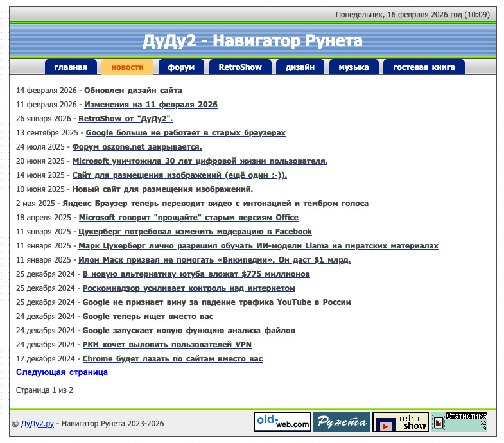The height and width of the screenshot is (443, 504).
Task: Go to the главная tab
Action: click(71, 67)
